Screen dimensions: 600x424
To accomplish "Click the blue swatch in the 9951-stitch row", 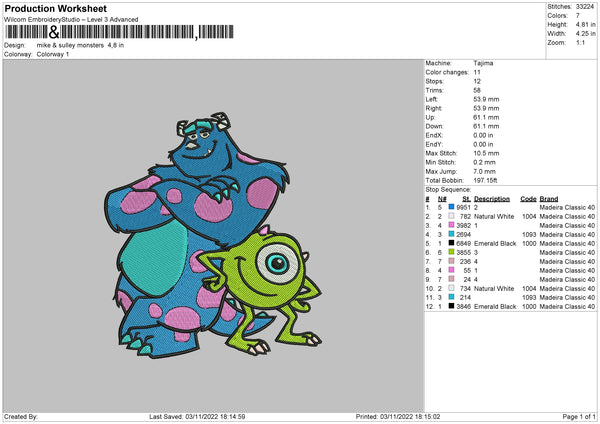I will (451, 207).
